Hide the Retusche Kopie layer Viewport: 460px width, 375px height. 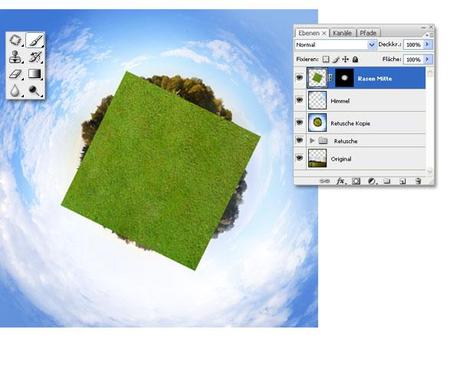[300, 122]
